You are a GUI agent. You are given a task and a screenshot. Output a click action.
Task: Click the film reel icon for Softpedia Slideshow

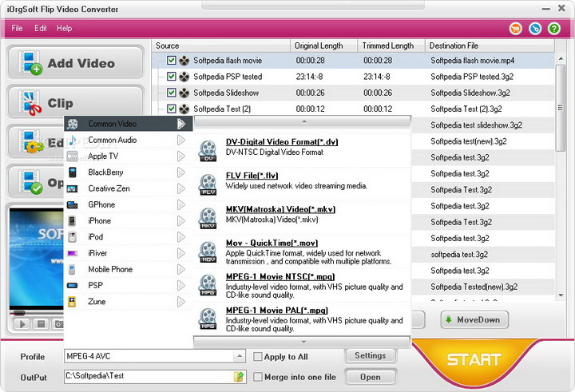(x=184, y=93)
